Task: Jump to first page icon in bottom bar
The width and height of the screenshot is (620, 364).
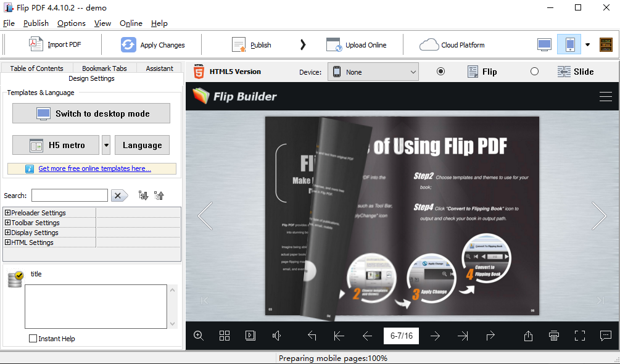Action: click(339, 336)
